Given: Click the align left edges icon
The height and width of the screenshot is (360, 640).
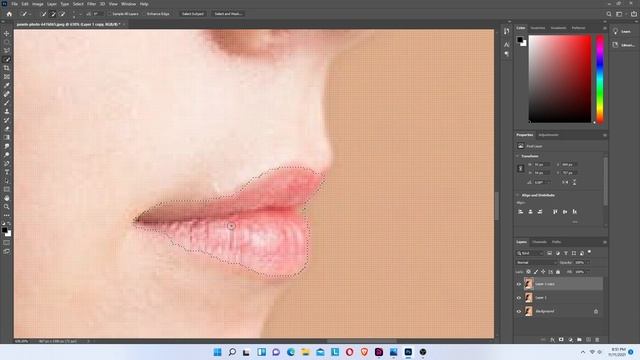Looking at the screenshot, I should [x=520, y=212].
